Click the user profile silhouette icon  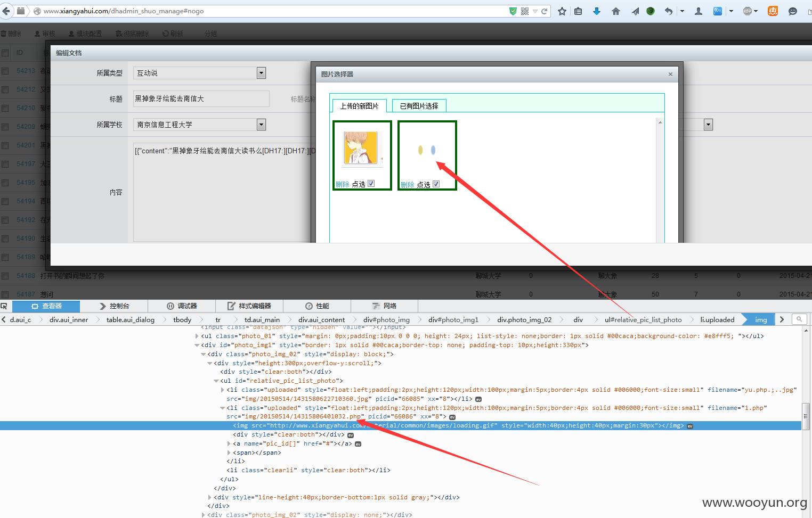tap(699, 11)
